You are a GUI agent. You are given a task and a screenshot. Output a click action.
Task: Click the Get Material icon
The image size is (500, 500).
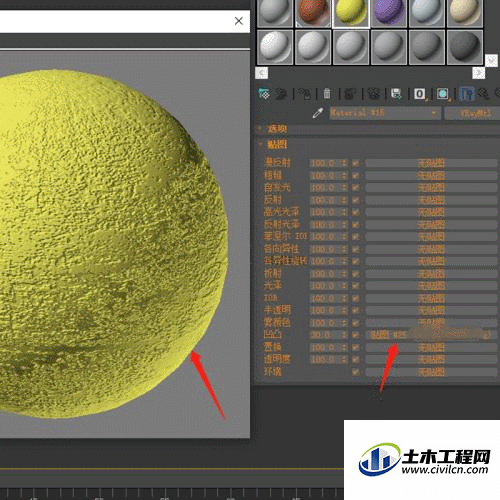point(265,94)
